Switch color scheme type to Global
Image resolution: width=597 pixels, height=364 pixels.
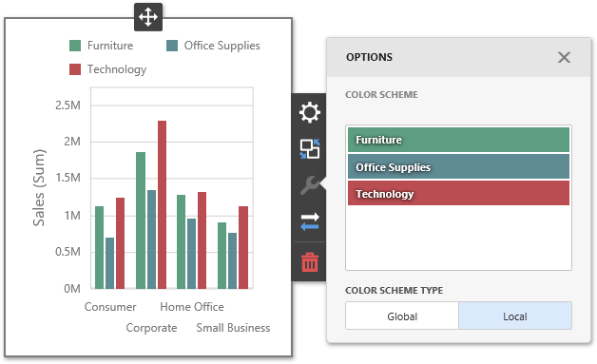[x=402, y=316]
